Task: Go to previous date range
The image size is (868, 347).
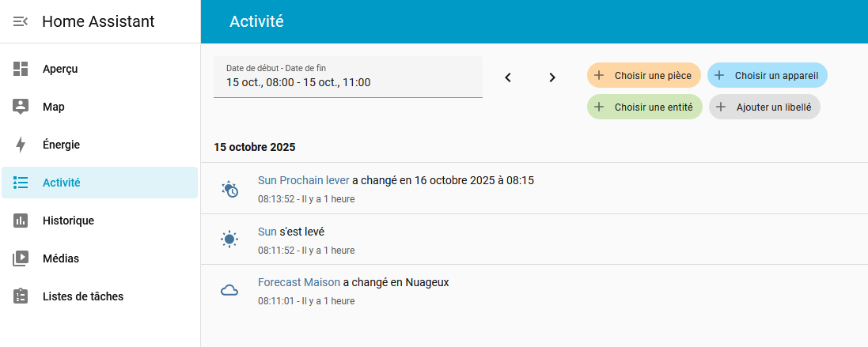Action: [508, 77]
